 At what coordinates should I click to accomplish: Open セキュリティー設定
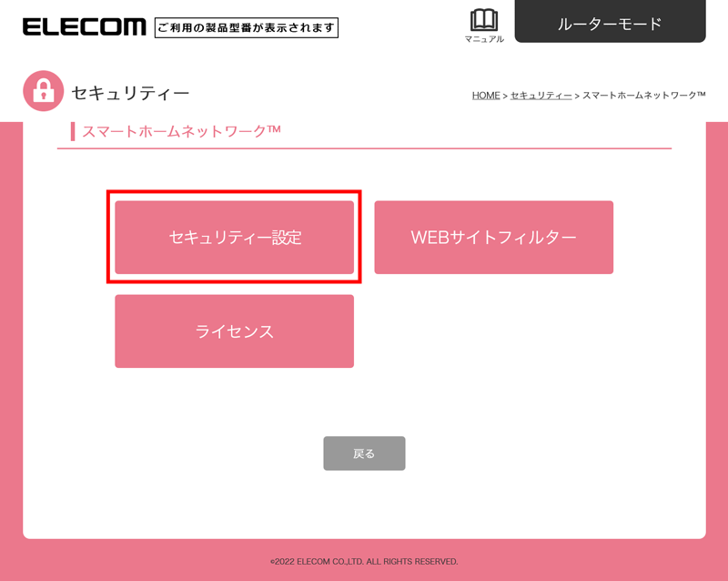[235, 237]
